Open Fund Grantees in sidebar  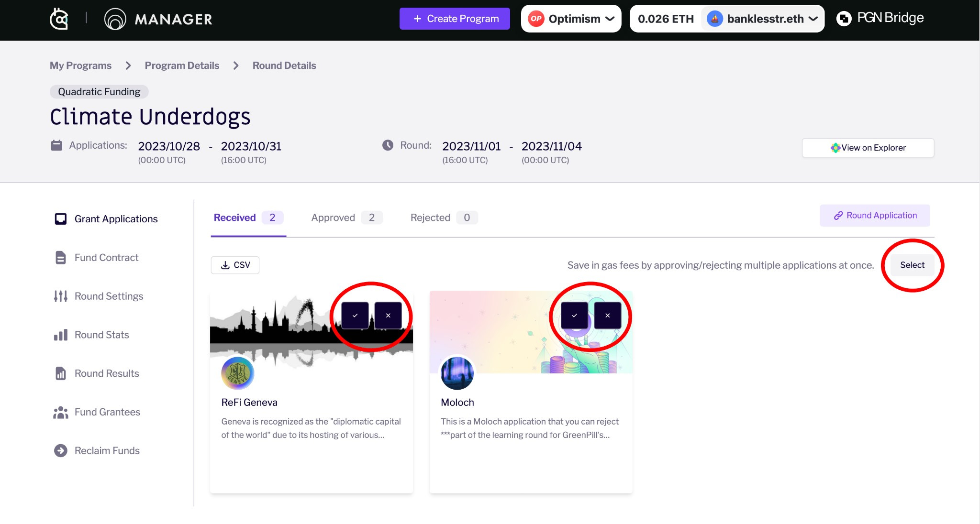pyautogui.click(x=97, y=412)
